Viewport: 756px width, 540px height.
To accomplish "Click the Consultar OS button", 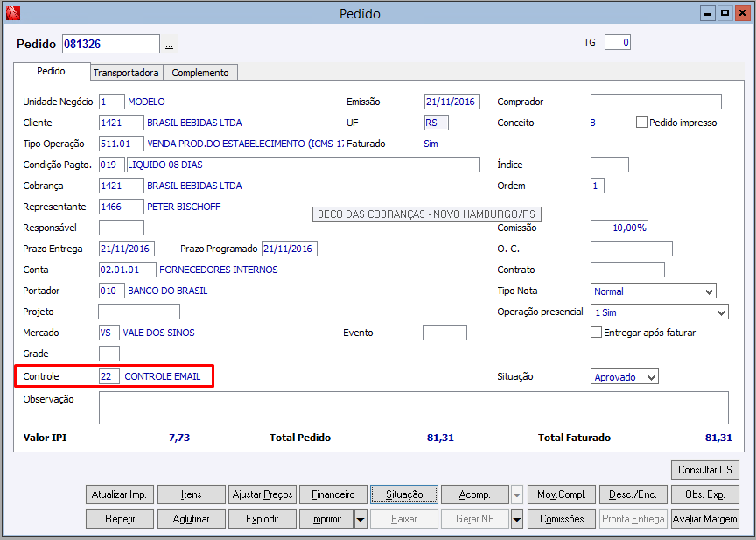I will coord(705,470).
